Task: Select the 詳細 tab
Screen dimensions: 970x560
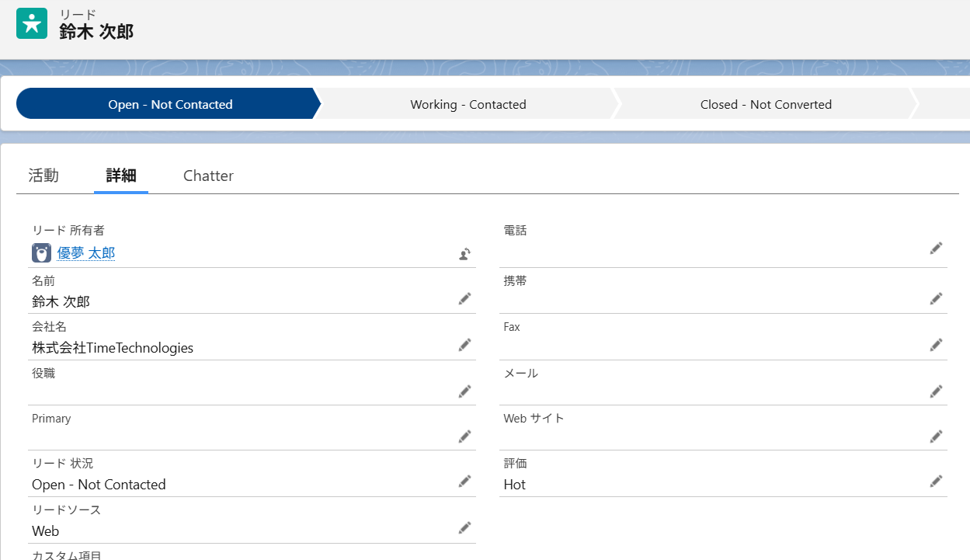Action: pyautogui.click(x=121, y=176)
